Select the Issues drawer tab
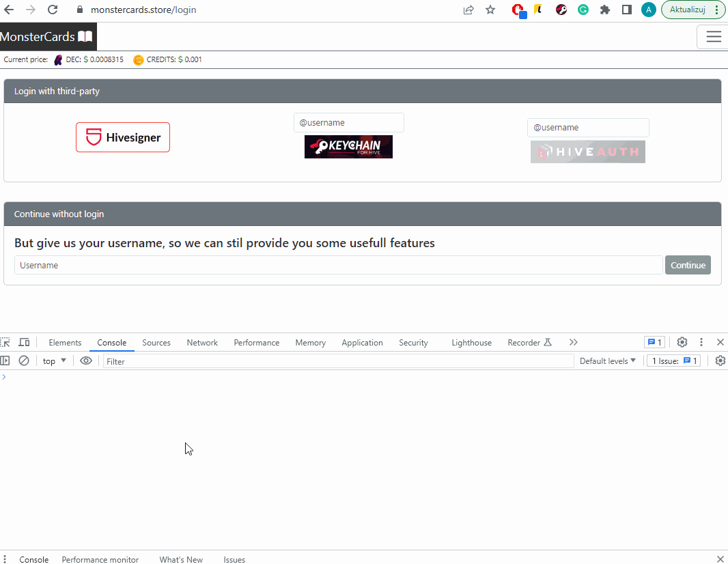Image resolution: width=728 pixels, height=564 pixels. pos(234,559)
